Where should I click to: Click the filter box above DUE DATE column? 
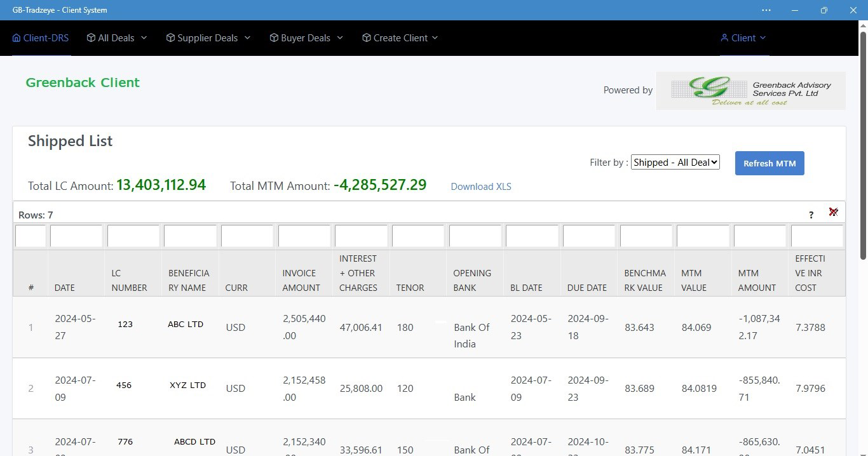tap(589, 236)
